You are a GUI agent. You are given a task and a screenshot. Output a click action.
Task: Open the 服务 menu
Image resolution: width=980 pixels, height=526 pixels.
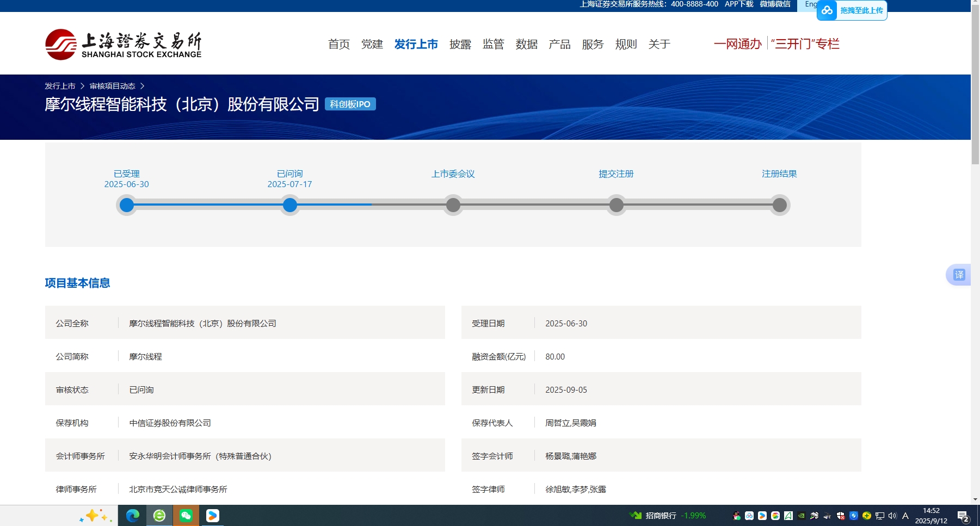pyautogui.click(x=593, y=44)
